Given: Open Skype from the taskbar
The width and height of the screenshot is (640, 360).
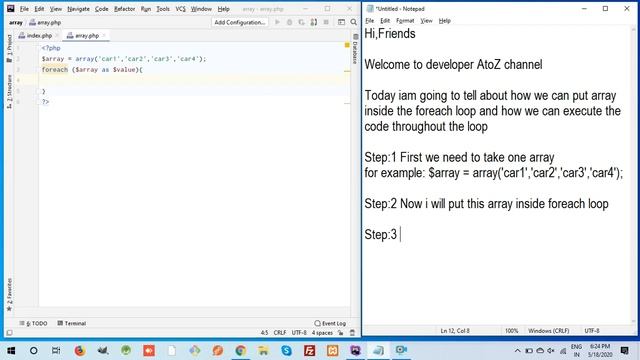Looking at the screenshot, I should [286, 350].
